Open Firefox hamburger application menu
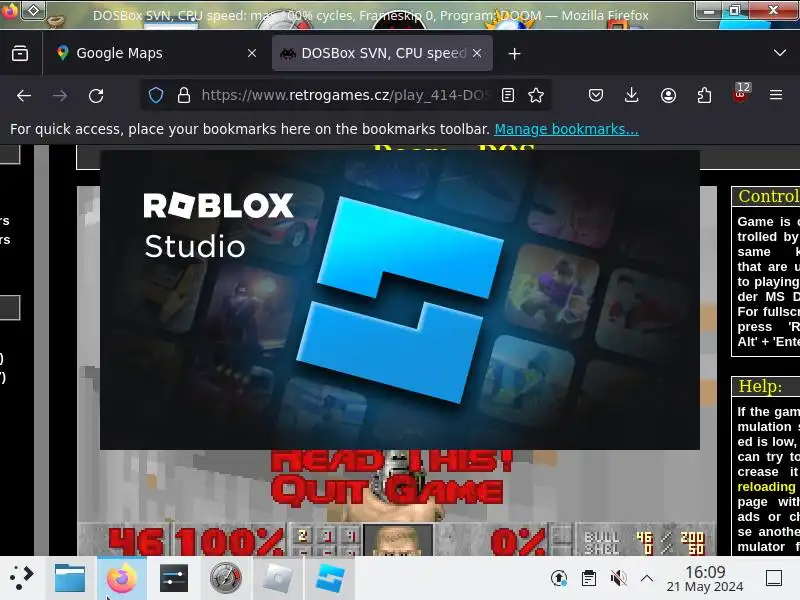The width and height of the screenshot is (800, 600). click(776, 95)
